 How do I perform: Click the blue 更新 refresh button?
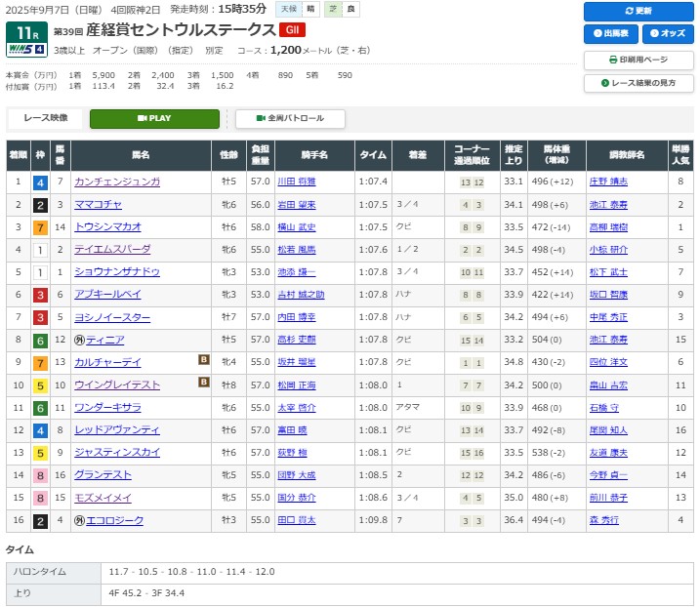[x=638, y=12]
